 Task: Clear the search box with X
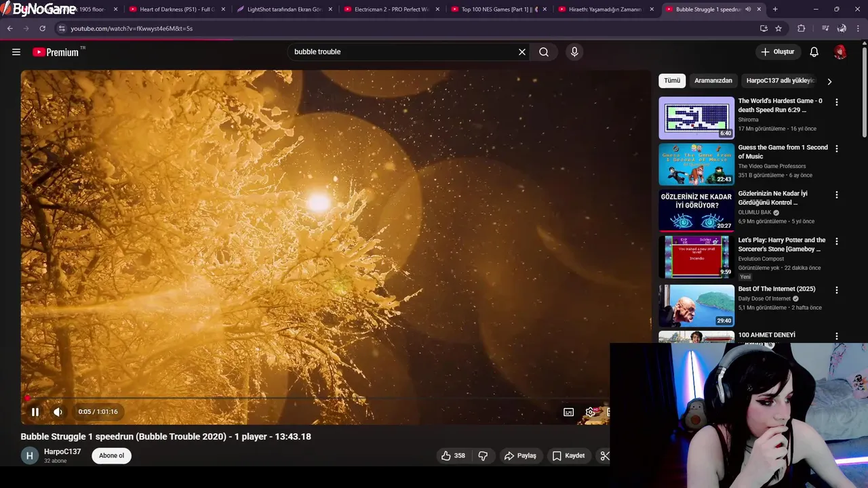point(522,52)
